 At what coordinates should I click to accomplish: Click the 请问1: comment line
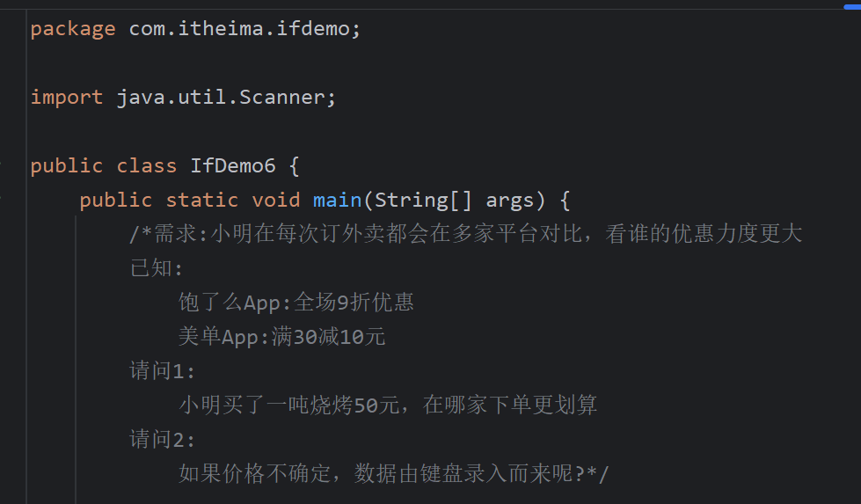(162, 371)
